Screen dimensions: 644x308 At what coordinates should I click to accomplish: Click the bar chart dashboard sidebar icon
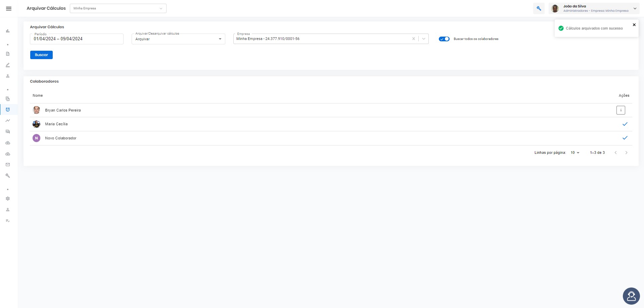click(x=8, y=31)
